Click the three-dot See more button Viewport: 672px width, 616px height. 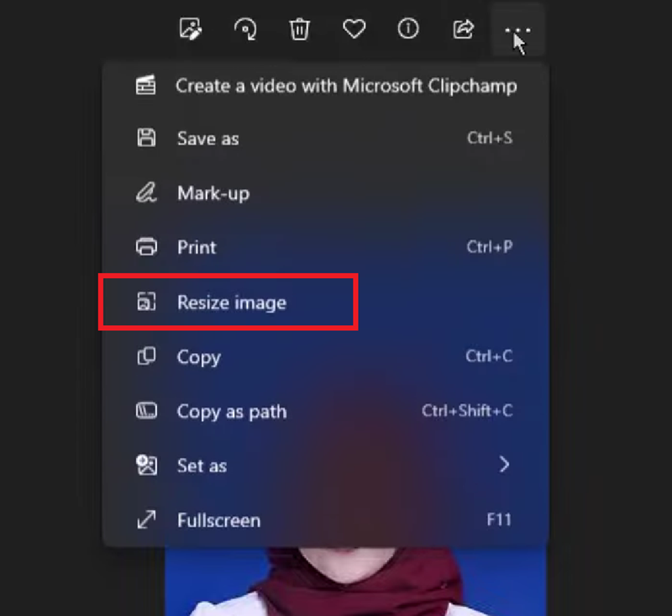click(x=517, y=29)
